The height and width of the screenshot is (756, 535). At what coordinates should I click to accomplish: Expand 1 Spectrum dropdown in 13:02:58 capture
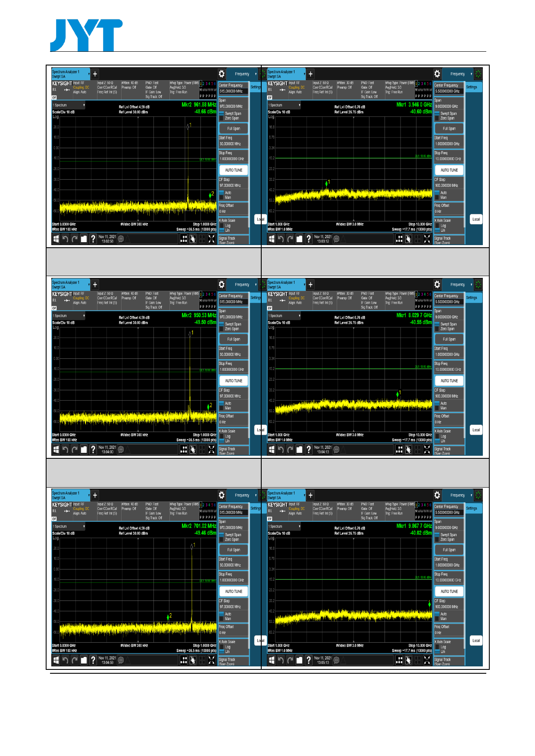pyautogui.click(x=69, y=105)
